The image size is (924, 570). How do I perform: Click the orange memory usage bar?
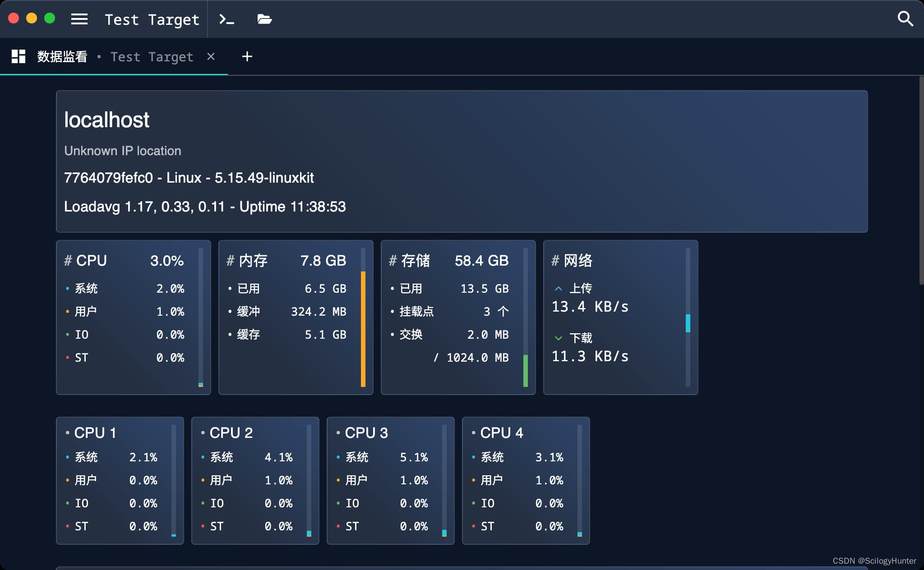[x=363, y=328]
